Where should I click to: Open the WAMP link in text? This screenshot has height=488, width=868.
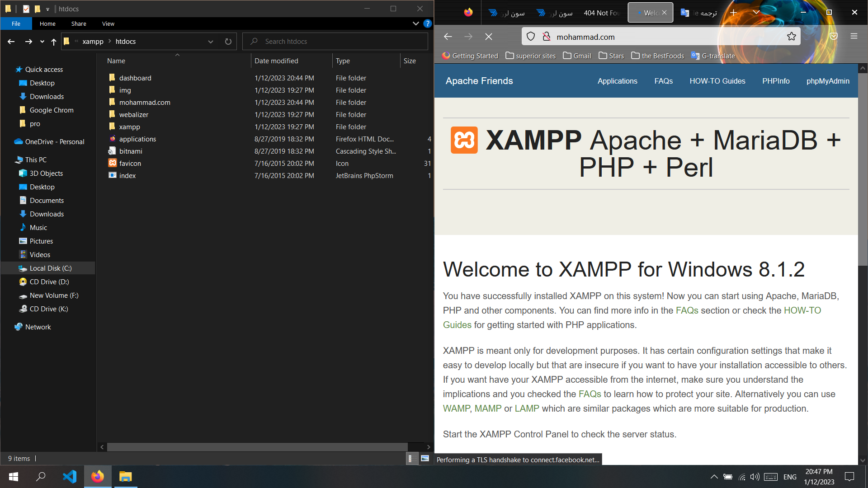pyautogui.click(x=456, y=408)
